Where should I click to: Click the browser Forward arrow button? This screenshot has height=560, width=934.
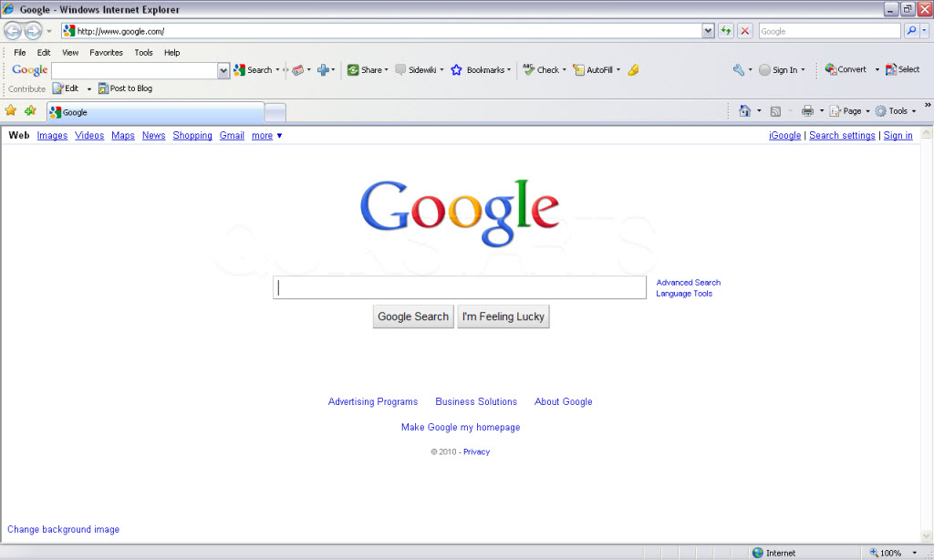(34, 30)
